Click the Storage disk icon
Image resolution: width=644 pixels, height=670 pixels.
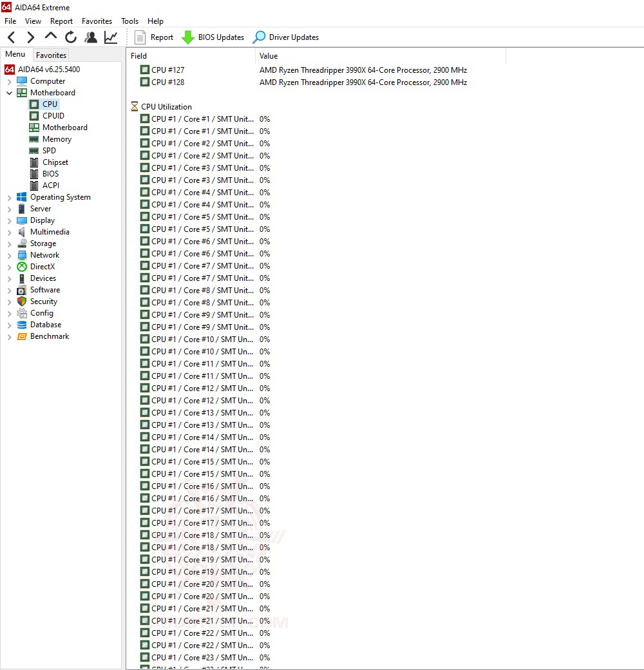pos(22,244)
